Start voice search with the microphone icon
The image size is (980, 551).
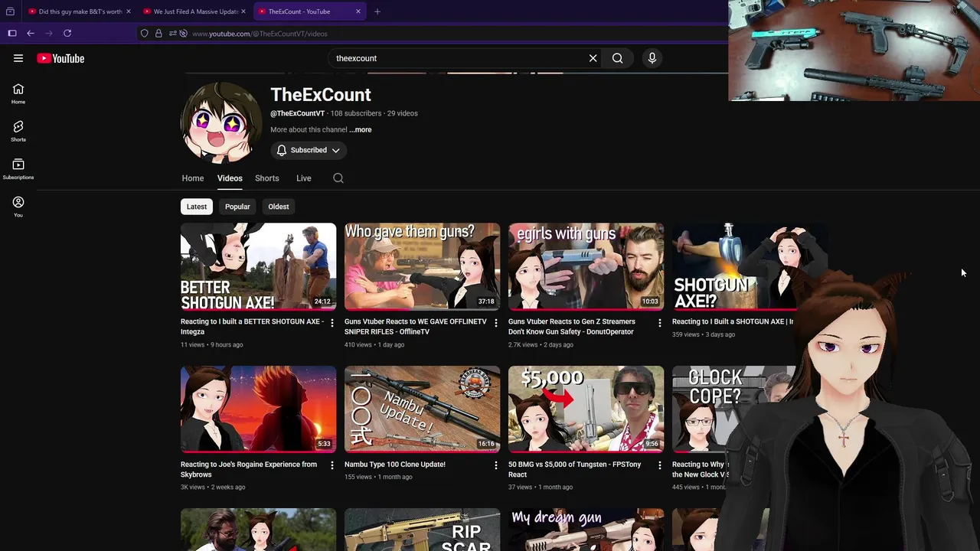click(x=652, y=58)
